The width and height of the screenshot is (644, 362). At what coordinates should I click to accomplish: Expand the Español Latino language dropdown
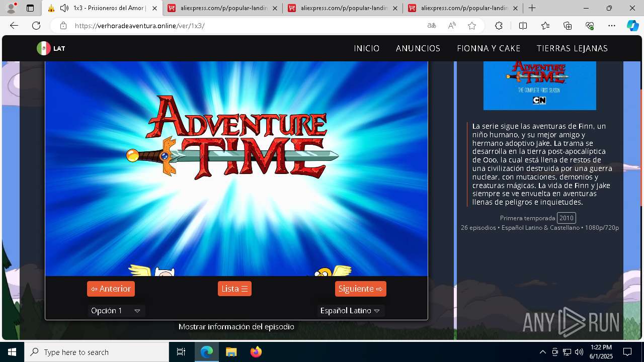click(x=350, y=311)
